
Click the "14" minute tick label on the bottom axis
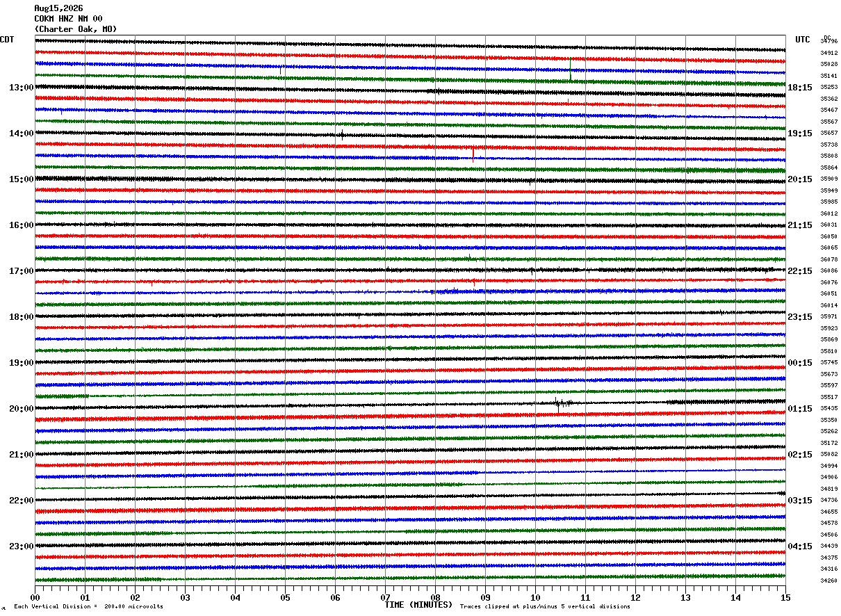(x=735, y=597)
